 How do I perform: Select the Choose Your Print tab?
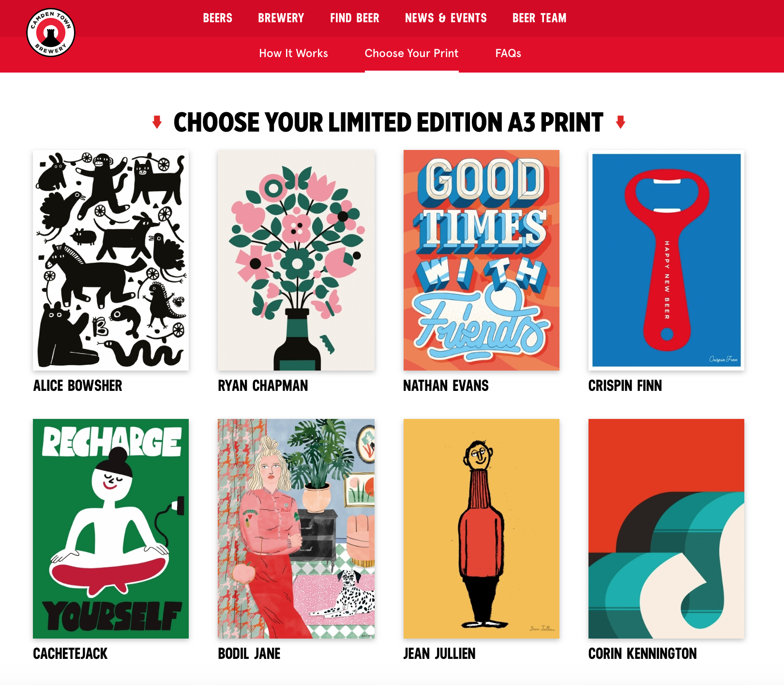point(412,53)
